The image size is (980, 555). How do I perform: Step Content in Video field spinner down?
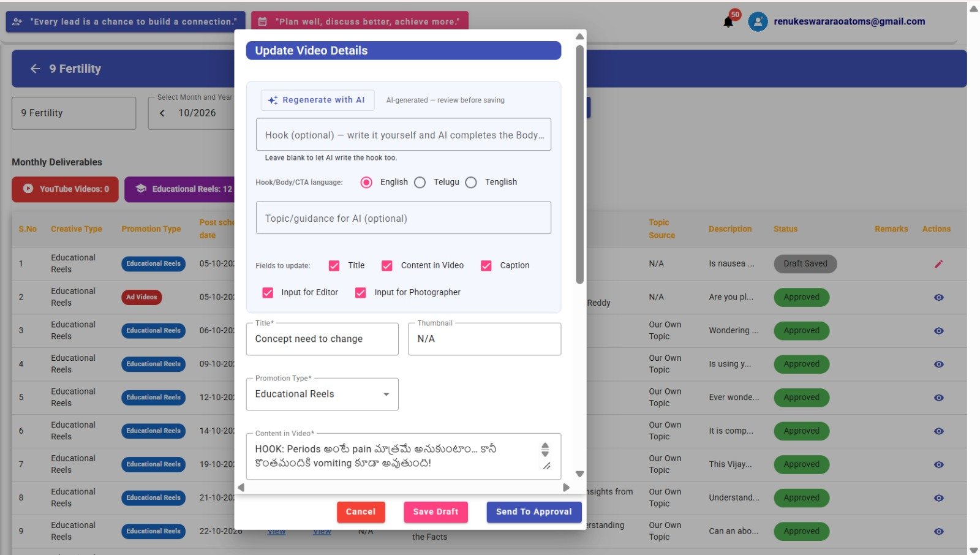545,453
